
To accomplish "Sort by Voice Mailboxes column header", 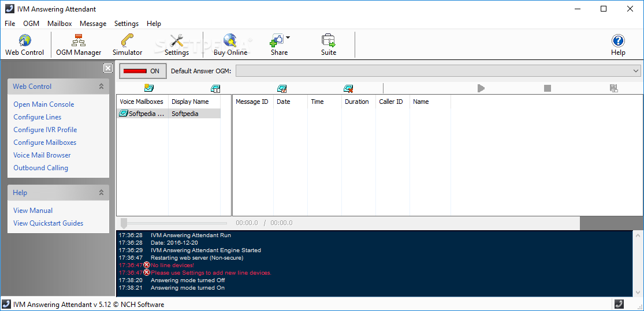I will 142,102.
